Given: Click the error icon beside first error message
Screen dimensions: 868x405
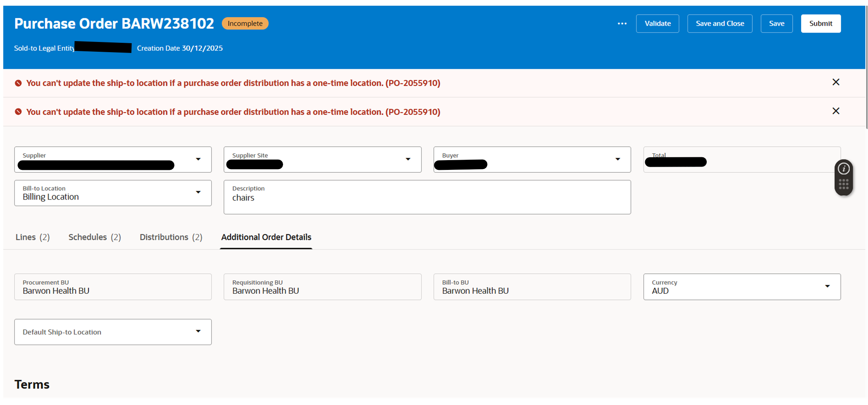Looking at the screenshot, I should tap(18, 83).
